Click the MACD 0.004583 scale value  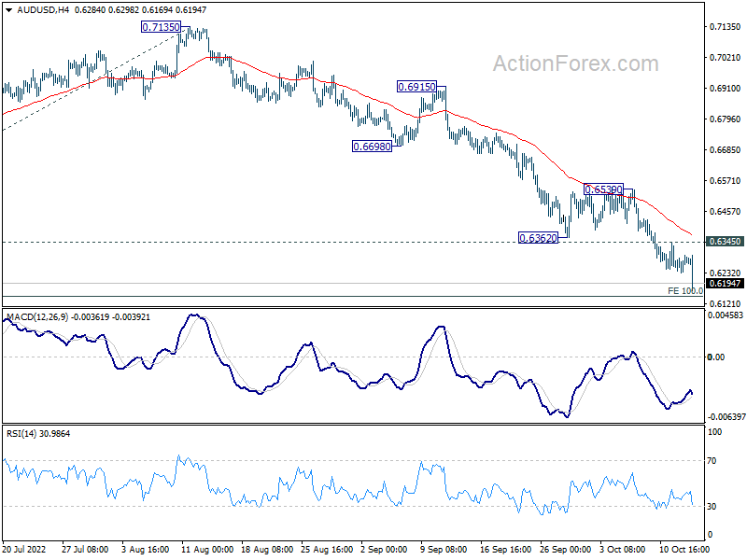tap(726, 315)
